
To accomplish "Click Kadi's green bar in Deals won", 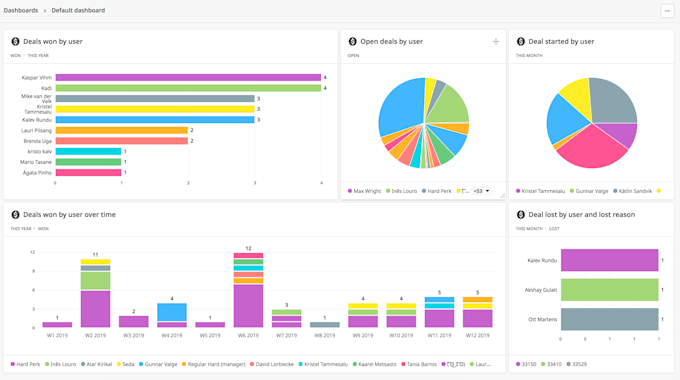I will coord(188,88).
